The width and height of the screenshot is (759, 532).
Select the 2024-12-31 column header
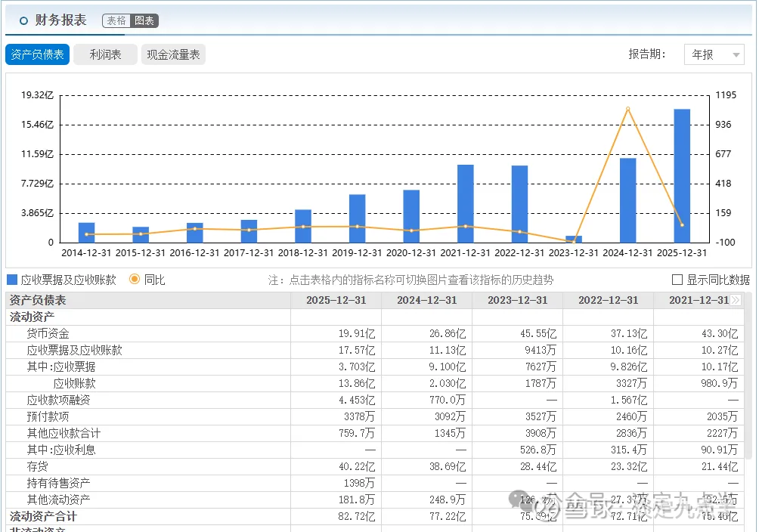[426, 300]
